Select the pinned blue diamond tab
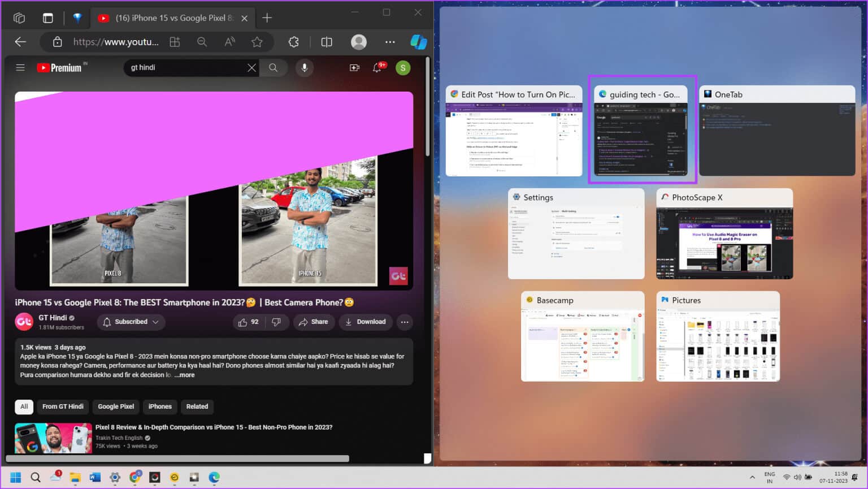Image resolution: width=868 pixels, height=489 pixels. click(77, 18)
